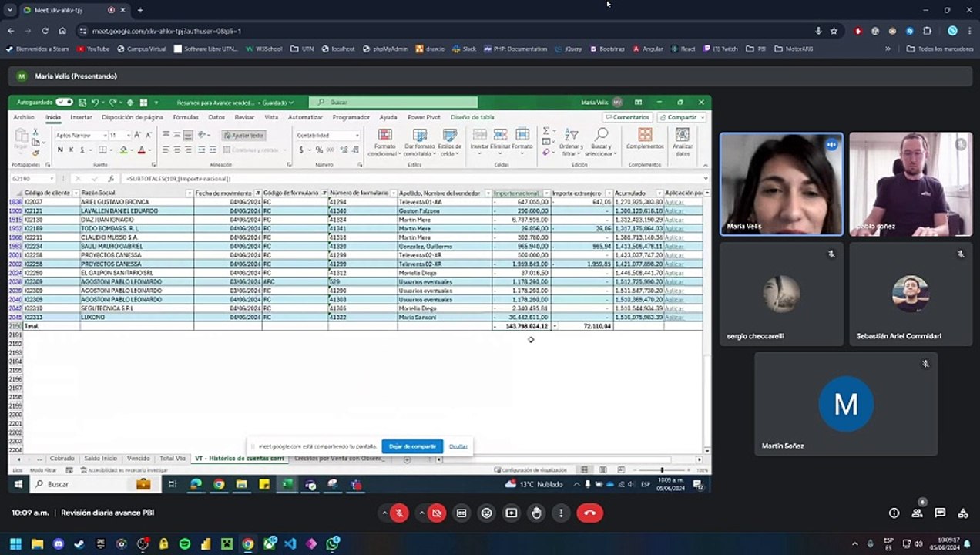Image resolution: width=980 pixels, height=555 pixels.
Task: Click the Dejar de compartir button
Action: pos(412,446)
